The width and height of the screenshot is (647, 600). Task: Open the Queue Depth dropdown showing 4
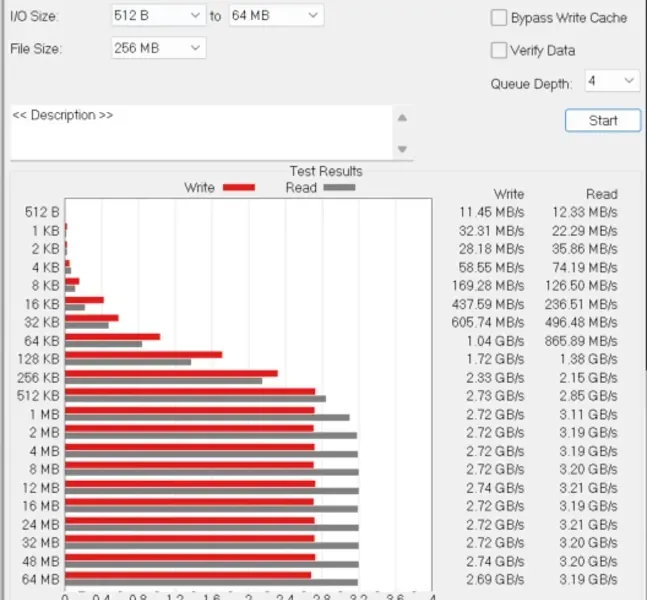(x=612, y=80)
